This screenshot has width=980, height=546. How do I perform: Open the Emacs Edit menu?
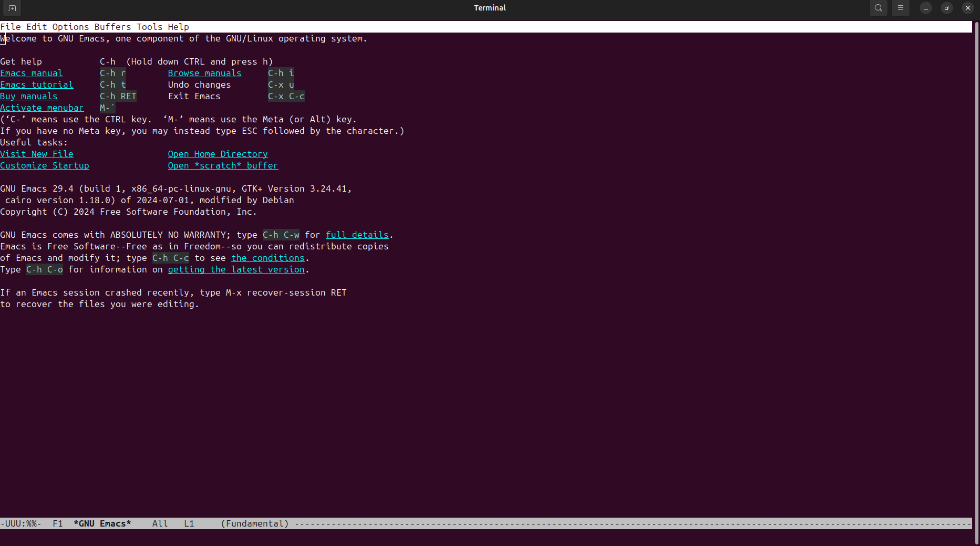coord(37,27)
